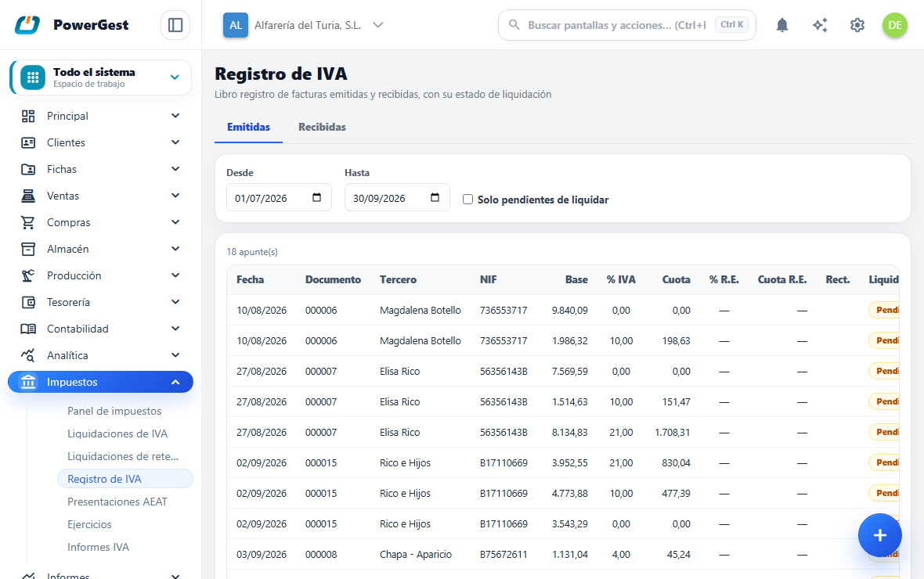
Task: Open Informes IVA
Action: [98, 547]
